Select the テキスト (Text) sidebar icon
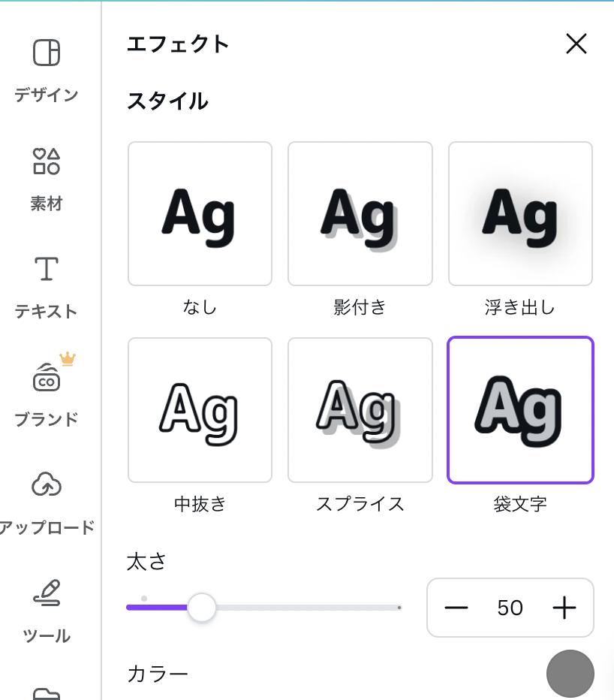Screen dimensions: 614x700 47,269
